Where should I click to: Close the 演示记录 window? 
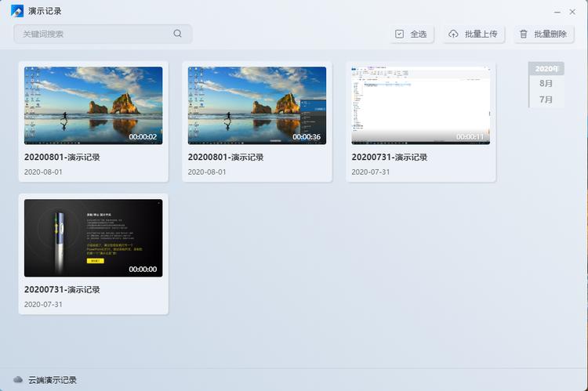tap(572, 12)
